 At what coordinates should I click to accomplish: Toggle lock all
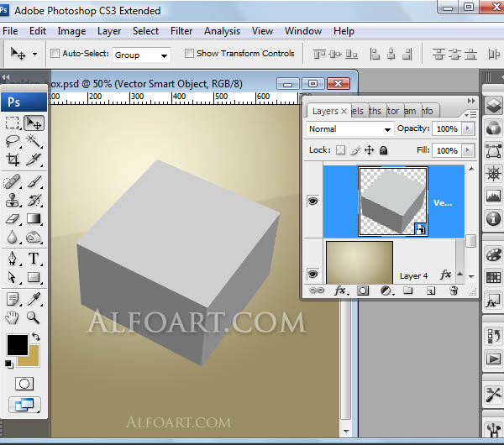click(384, 150)
